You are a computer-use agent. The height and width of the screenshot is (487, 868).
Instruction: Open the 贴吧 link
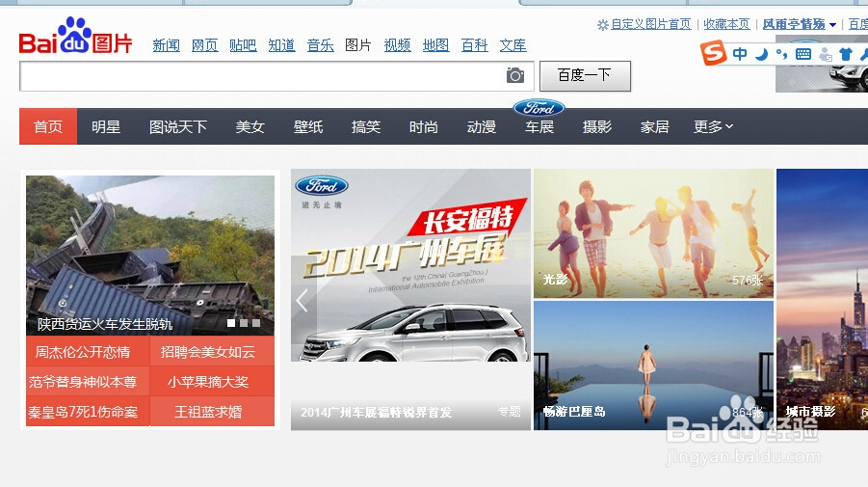point(243,45)
